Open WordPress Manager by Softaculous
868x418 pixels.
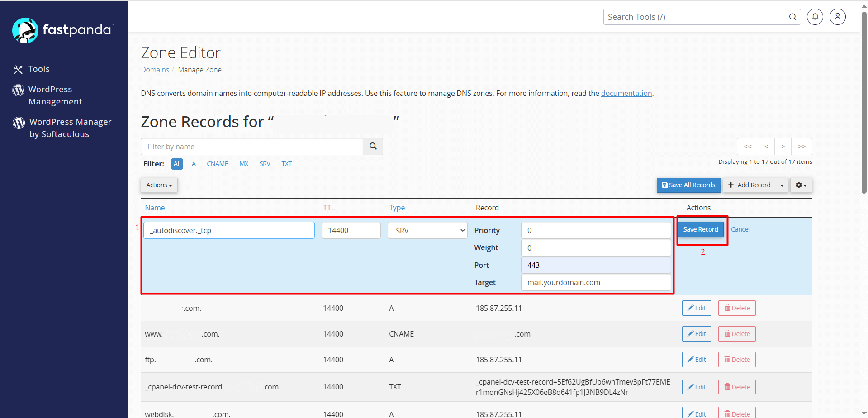pos(70,128)
